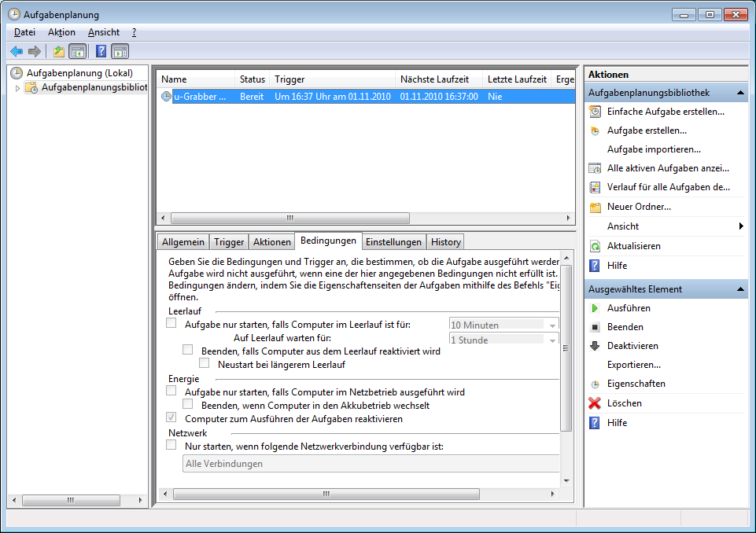Switch to the Trigger tab
This screenshot has width=756, height=533.
(229, 242)
